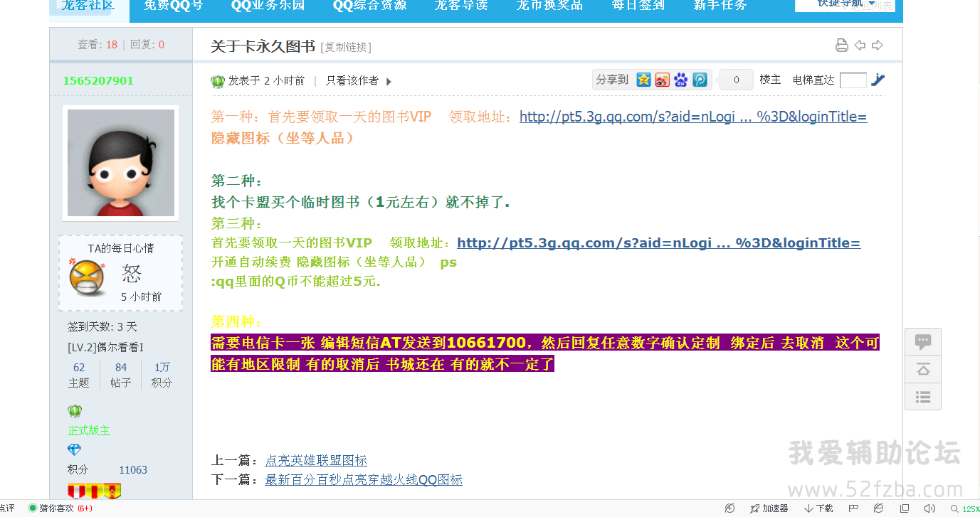Open the QQ综合资源 menu item
This screenshot has height=517, width=980.
369,5
